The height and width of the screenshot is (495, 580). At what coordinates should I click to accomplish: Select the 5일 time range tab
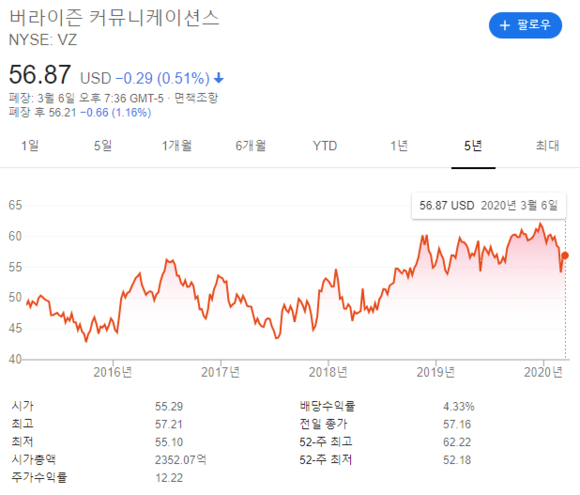tap(103, 145)
